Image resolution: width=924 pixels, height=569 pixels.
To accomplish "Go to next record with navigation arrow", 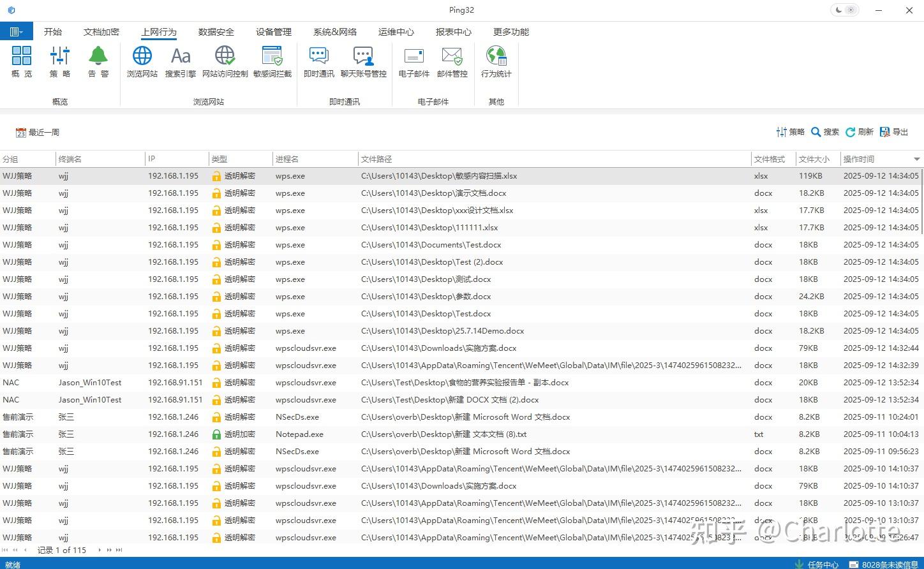I will tap(99, 550).
